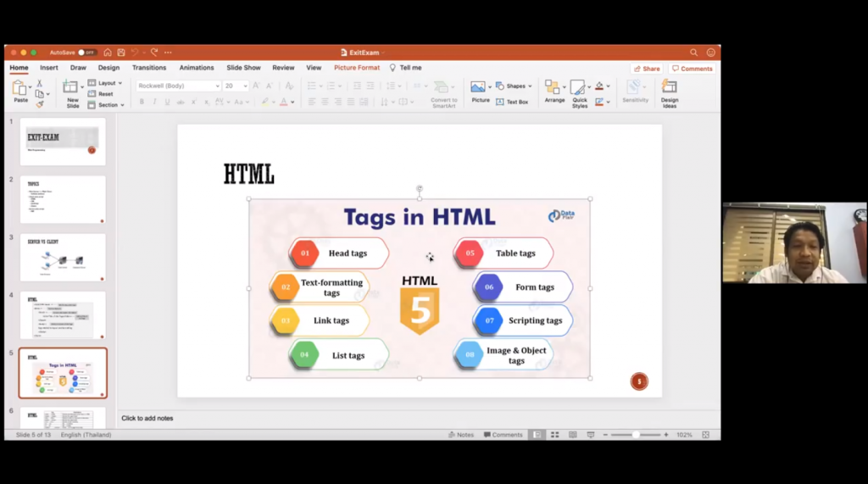Image resolution: width=868 pixels, height=484 pixels.
Task: Toggle bold formatting
Action: [x=142, y=102]
